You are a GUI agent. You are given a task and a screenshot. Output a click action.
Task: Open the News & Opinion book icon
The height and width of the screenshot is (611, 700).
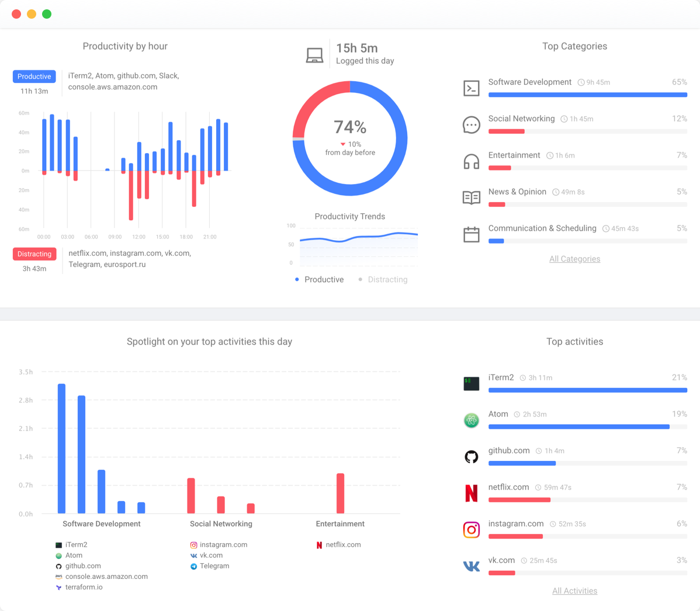472,197
